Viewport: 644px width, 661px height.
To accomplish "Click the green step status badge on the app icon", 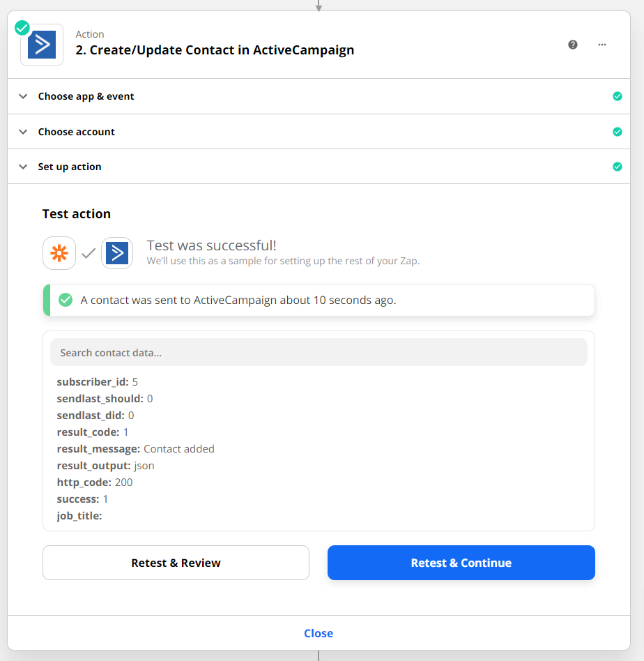I will (22, 29).
